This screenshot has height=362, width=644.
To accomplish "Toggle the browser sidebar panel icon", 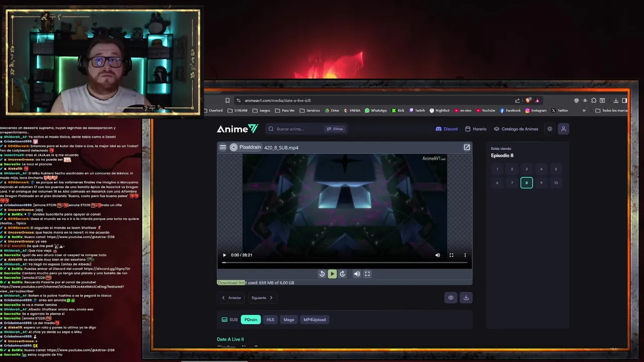I will [x=624, y=100].
